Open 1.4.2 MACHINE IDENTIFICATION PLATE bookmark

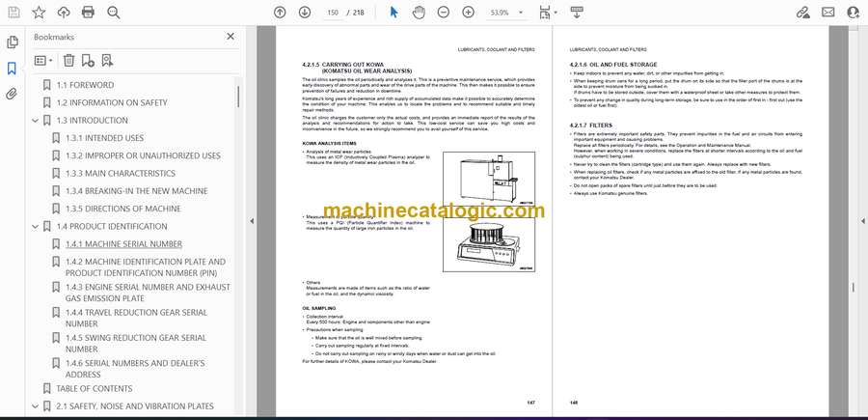tap(146, 267)
